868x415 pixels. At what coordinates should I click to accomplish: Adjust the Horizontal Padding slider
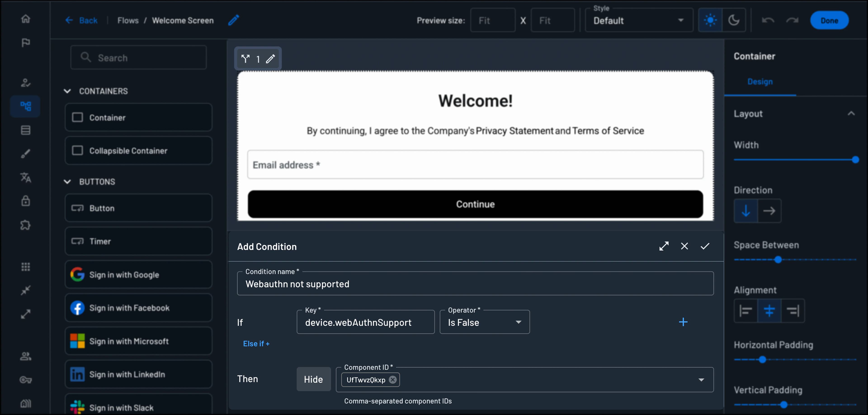[763, 360]
